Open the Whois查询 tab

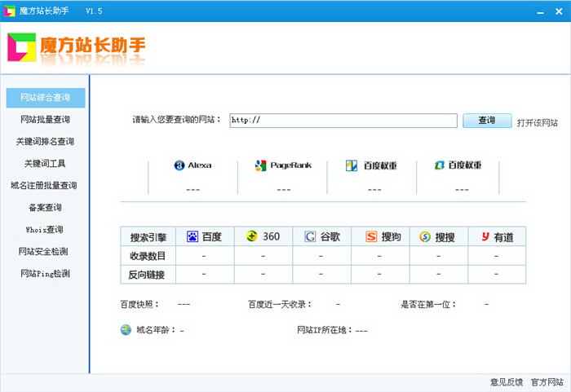pyautogui.click(x=45, y=230)
